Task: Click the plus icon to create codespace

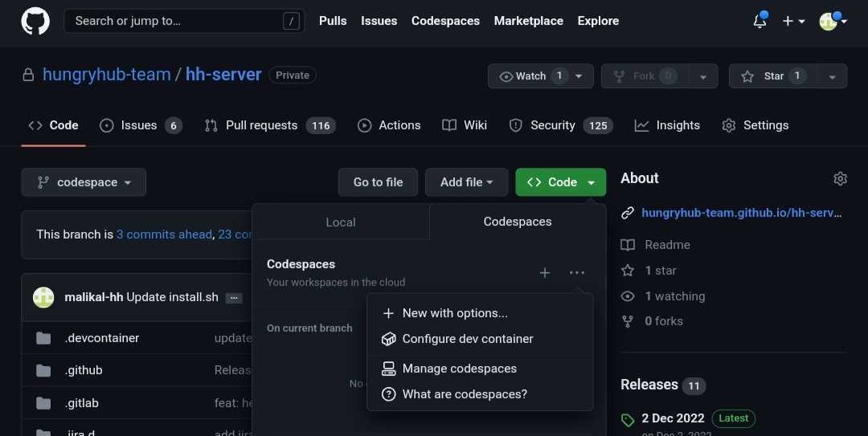Action: (x=544, y=273)
